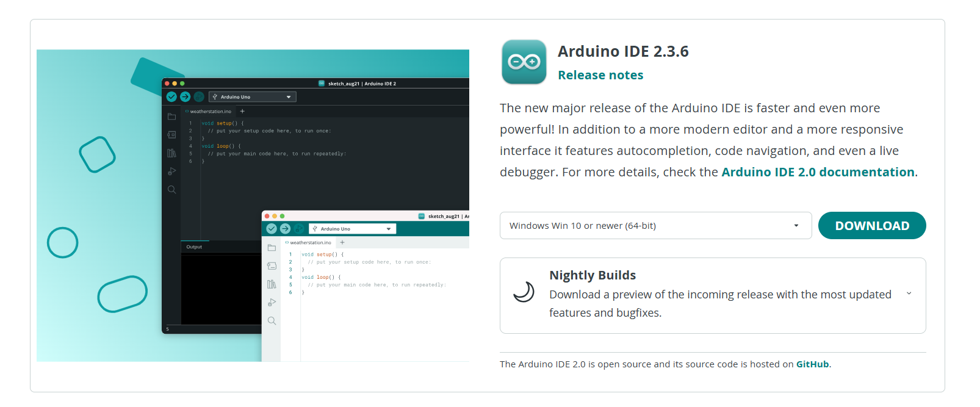Open the Arduino Uno board selector in the dark window
980x407 pixels.
252,97
